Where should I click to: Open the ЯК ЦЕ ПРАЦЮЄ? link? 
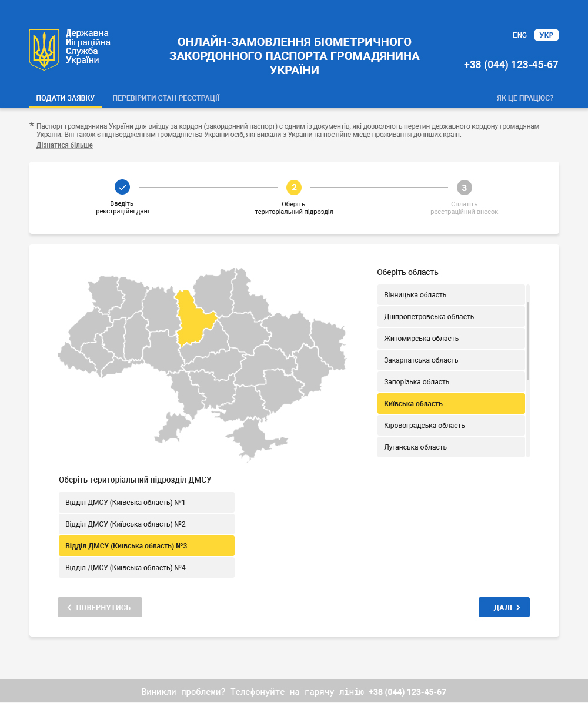tap(525, 98)
